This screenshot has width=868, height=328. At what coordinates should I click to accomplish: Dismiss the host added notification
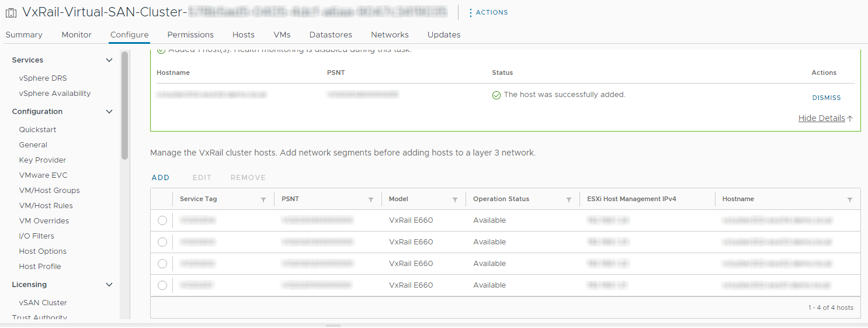827,98
